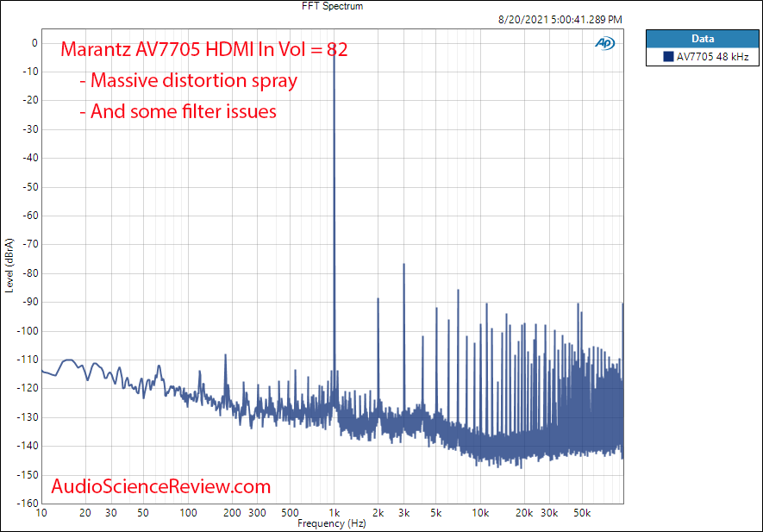Viewport: 763px width, 532px height.
Task: Click the -80 level axis tick label
Action: (x=30, y=273)
